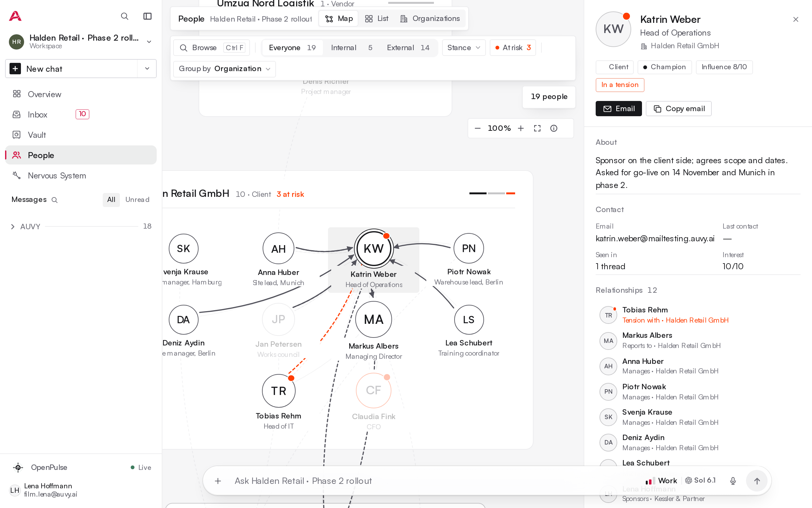Click the Email button

[619, 109]
